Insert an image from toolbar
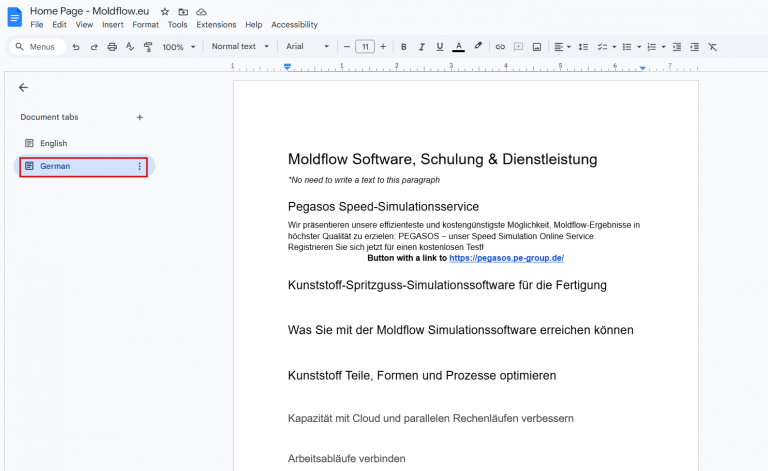 tap(537, 47)
